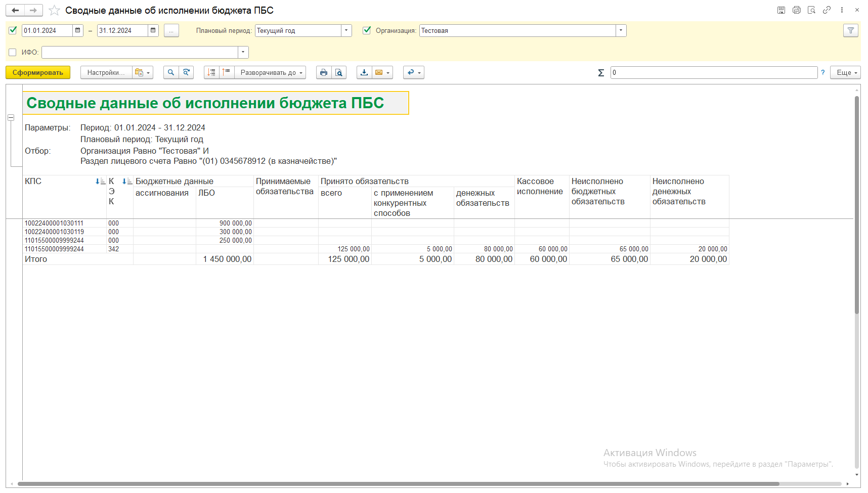868x493 pixels.
Task: Click the sum value field
Action: click(714, 72)
